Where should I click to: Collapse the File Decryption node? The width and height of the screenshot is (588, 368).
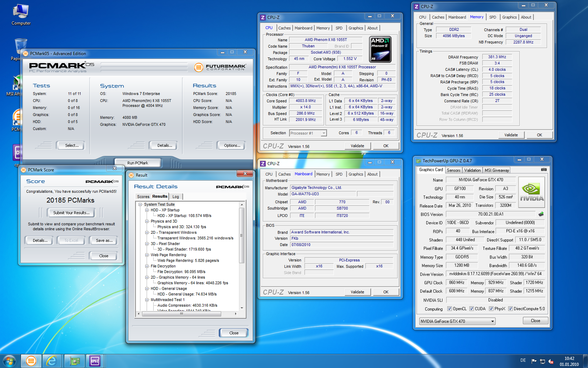[x=147, y=266]
